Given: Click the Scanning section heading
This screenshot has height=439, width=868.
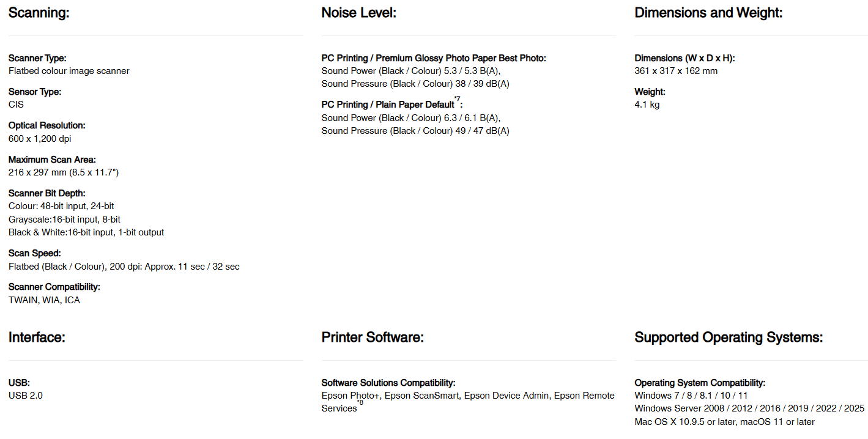Looking at the screenshot, I should click(x=39, y=13).
